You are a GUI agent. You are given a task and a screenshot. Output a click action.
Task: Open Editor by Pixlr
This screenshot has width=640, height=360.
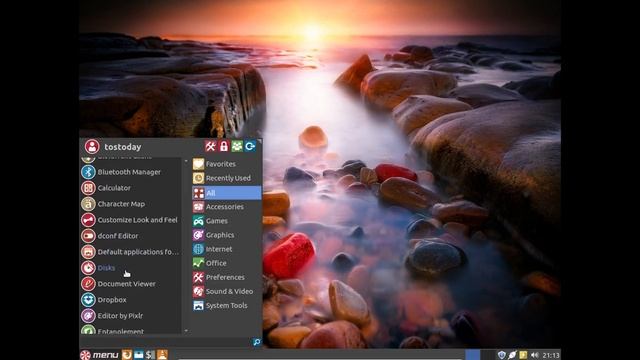[x=130, y=316]
